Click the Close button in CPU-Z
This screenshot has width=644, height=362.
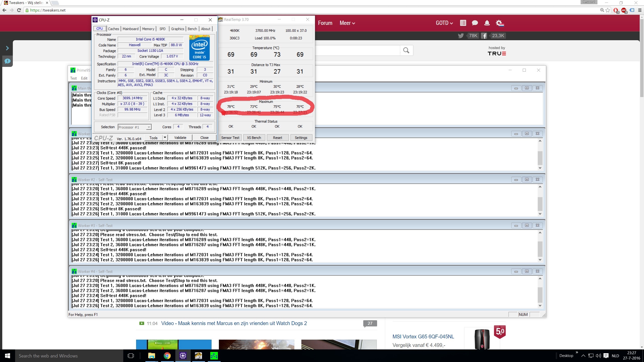pos(205,138)
